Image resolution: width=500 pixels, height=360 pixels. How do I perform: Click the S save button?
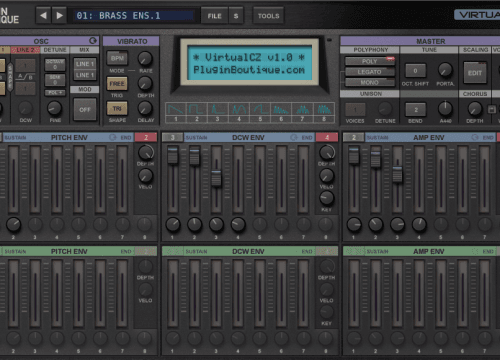coord(236,16)
